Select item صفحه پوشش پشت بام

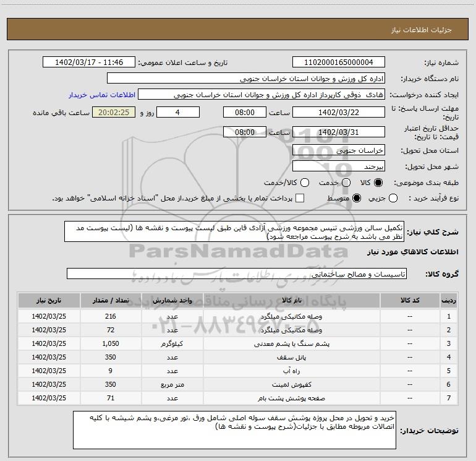tap(291, 398)
